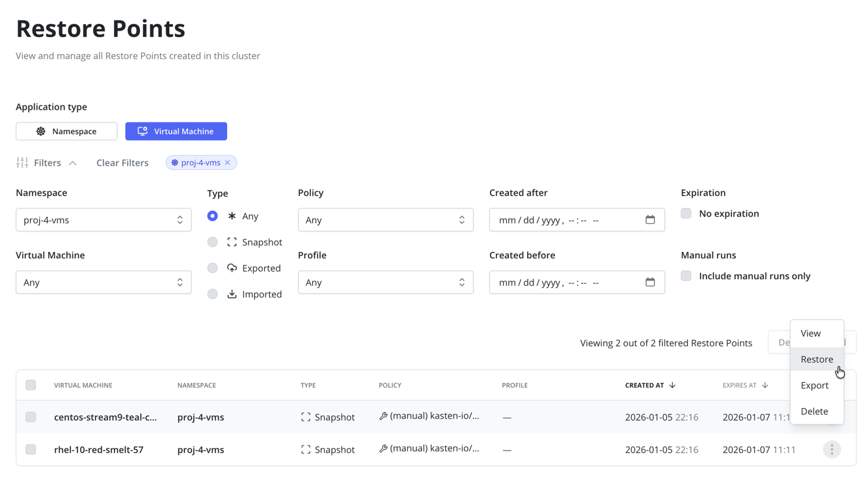Screen dimensions: 868x487
Task: Open calendar picker for Created after
Action: [649, 220]
